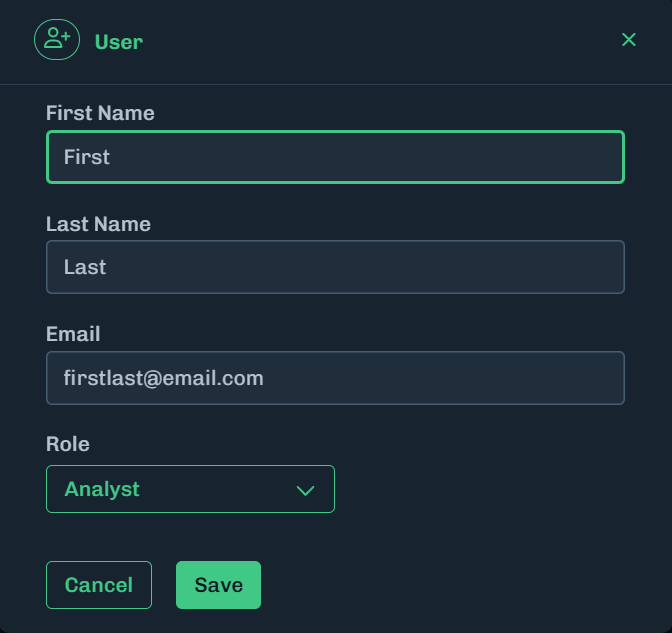The width and height of the screenshot is (672, 633).
Task: Save the user details
Action: tap(218, 585)
